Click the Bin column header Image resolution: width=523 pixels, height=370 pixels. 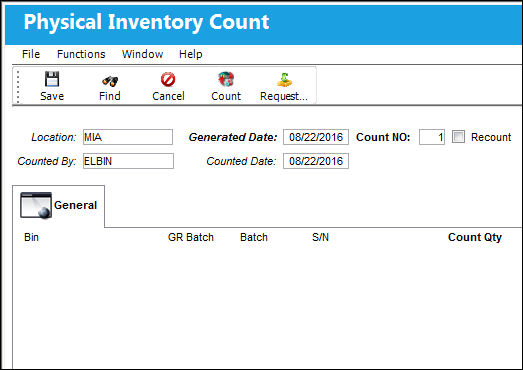pos(31,237)
